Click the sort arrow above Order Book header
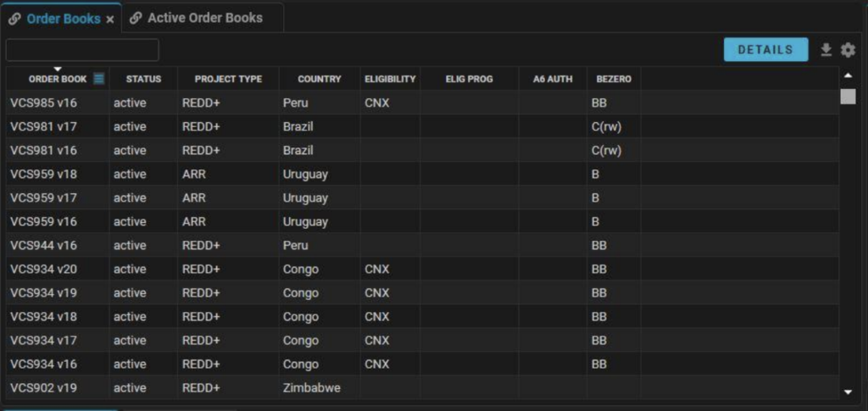 [58, 69]
